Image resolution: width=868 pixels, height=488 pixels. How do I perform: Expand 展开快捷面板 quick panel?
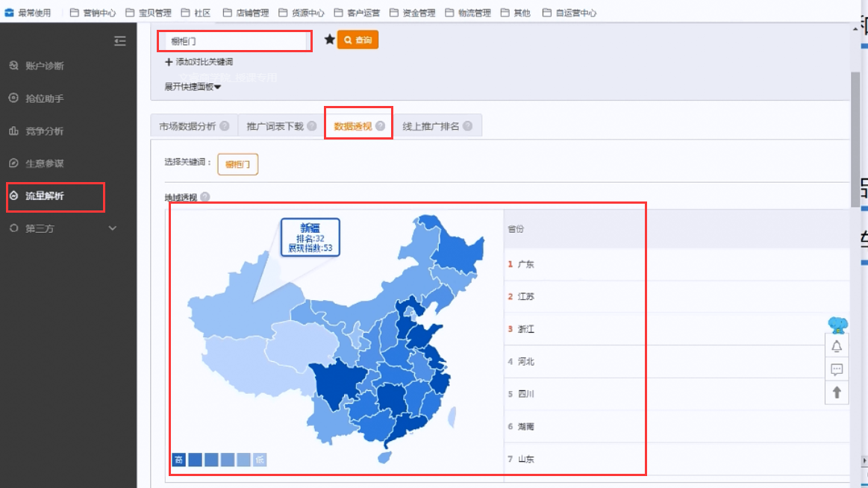pyautogui.click(x=193, y=87)
